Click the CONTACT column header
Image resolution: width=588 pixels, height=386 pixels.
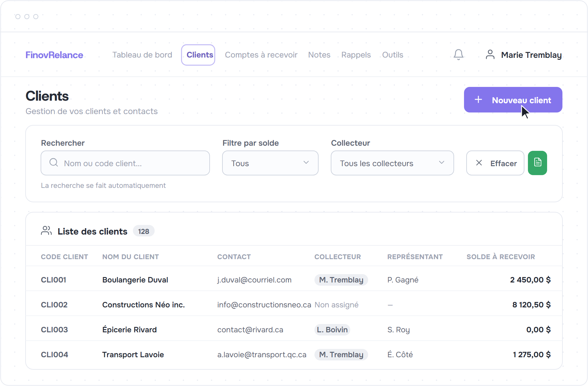[234, 257]
